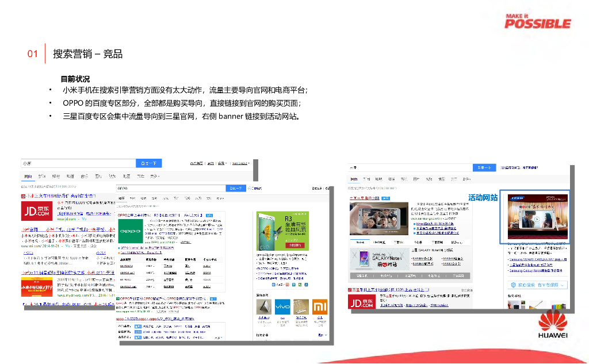Expand the 更多 dropdown in the OPPO search tabs
This screenshot has width=589, height=364.
(220, 198)
